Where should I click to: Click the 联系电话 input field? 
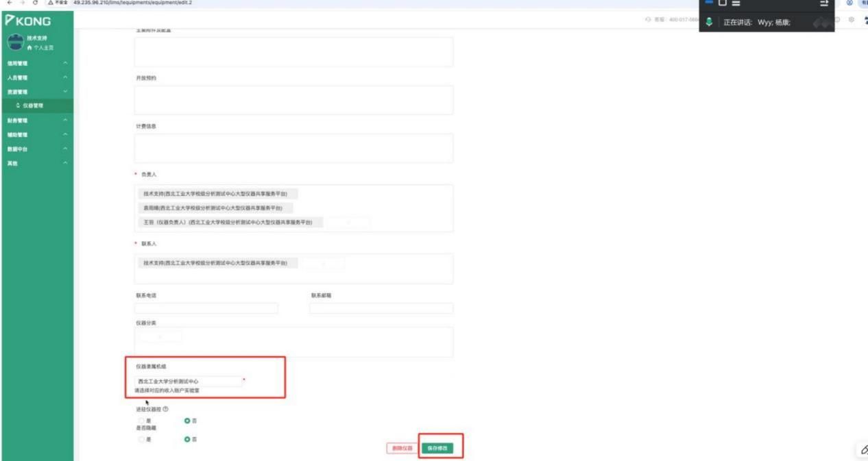(x=206, y=308)
